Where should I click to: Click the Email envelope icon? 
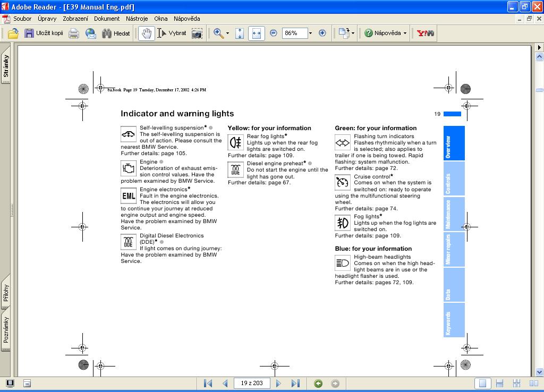(x=91, y=33)
